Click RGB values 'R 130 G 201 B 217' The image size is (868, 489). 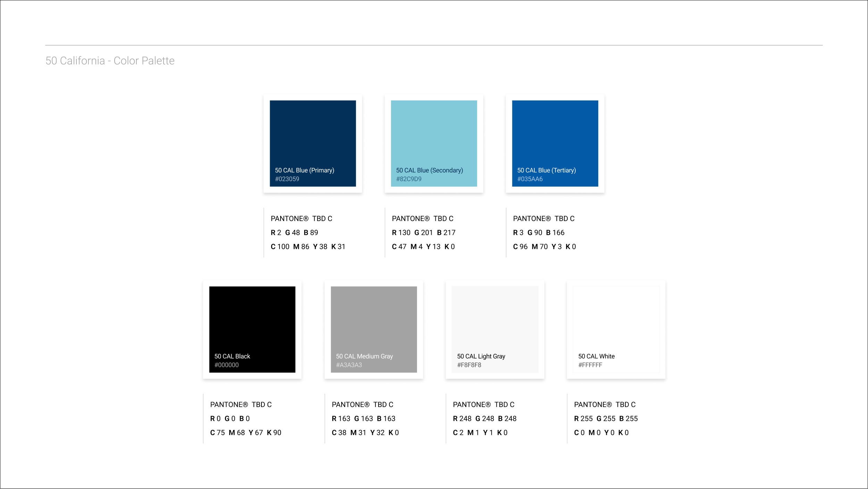click(423, 233)
